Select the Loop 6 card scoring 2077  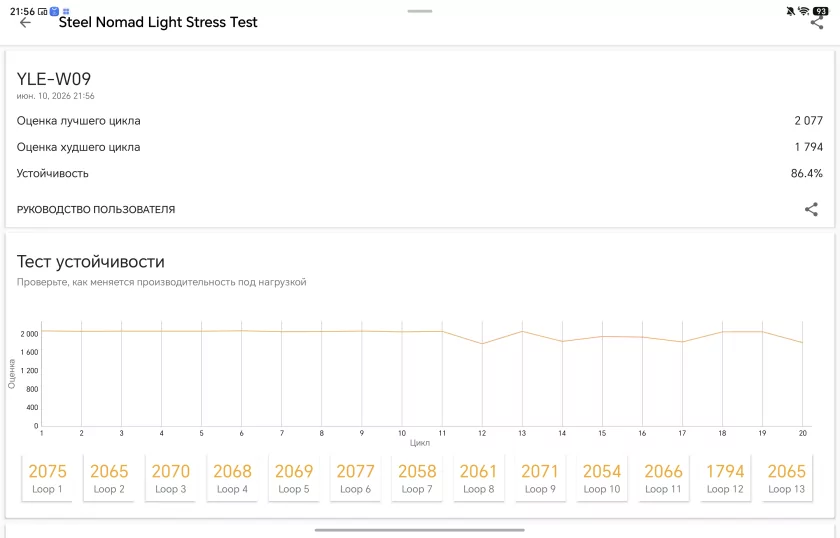[355, 478]
